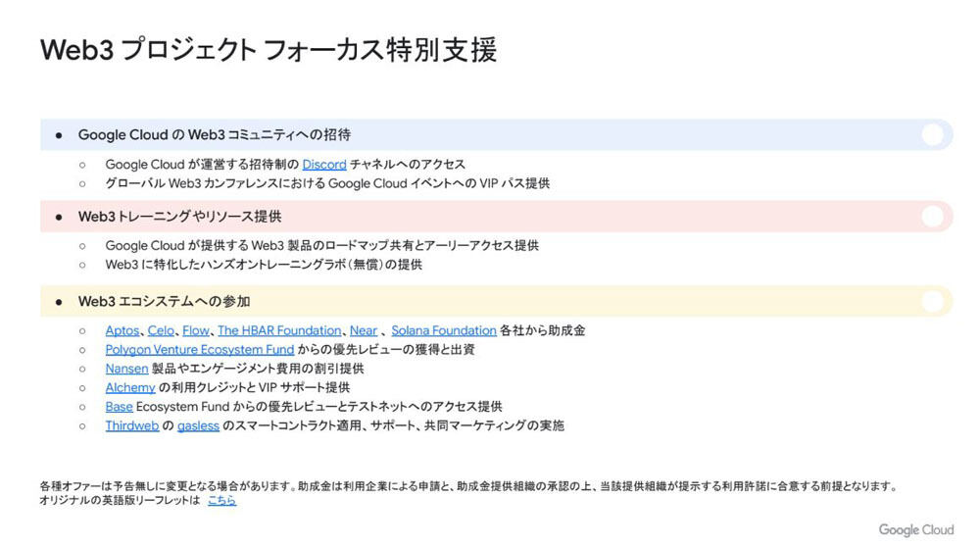The width and height of the screenshot is (980, 547).
Task: Click the footnote starting 各種オファーは予告無しに
Action: [x=469, y=486]
